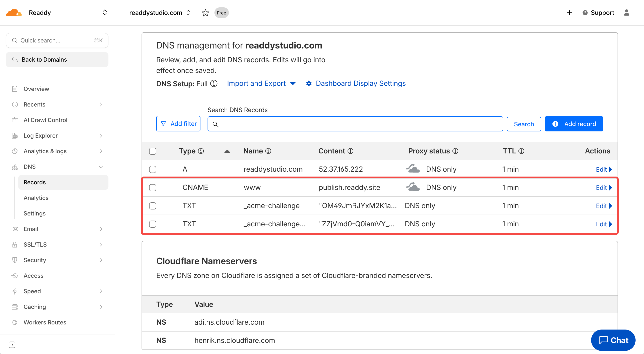Open the user account profile icon
Viewport: 644px width, 354px height.
point(626,12)
